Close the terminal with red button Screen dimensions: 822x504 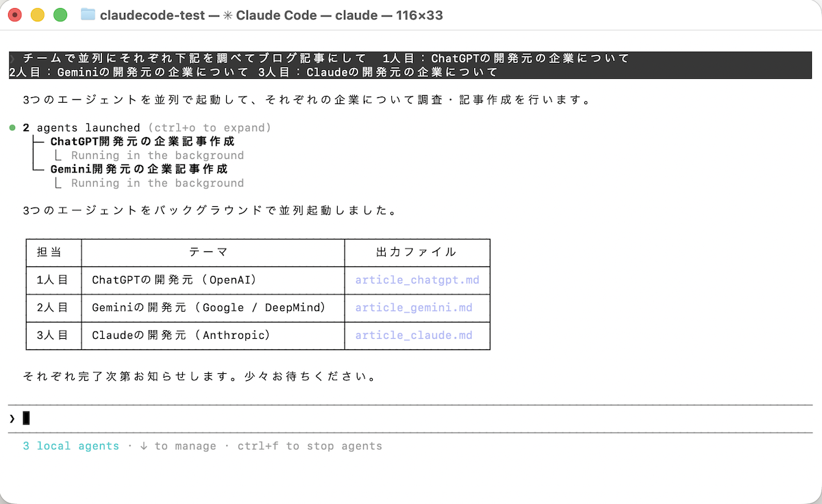[15, 14]
